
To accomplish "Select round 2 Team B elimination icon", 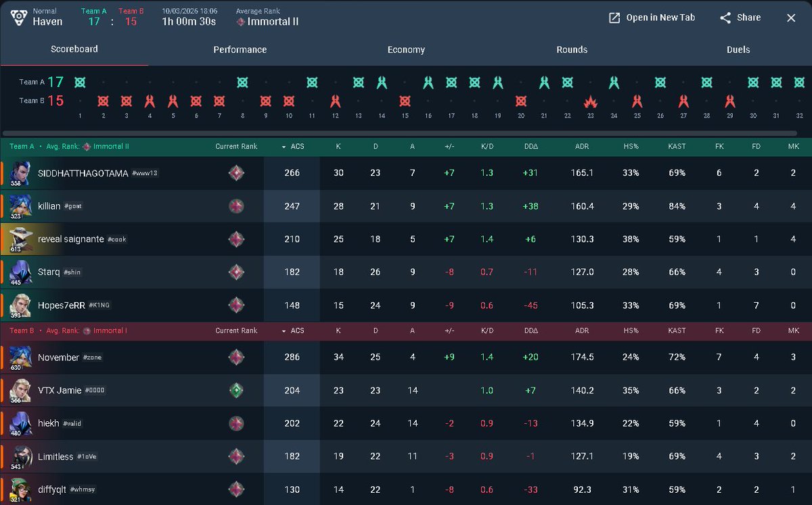I will 103,101.
